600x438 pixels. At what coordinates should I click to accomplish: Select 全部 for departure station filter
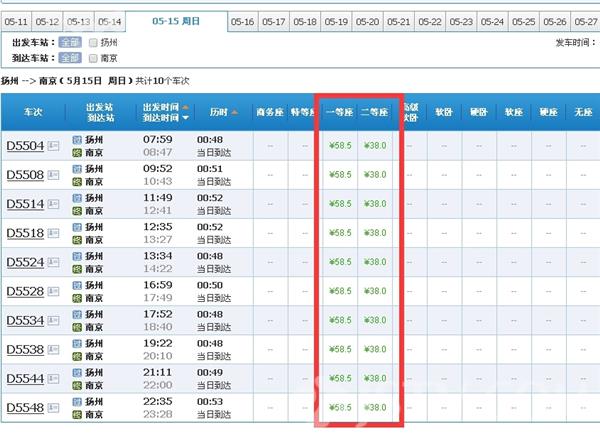click(x=70, y=43)
